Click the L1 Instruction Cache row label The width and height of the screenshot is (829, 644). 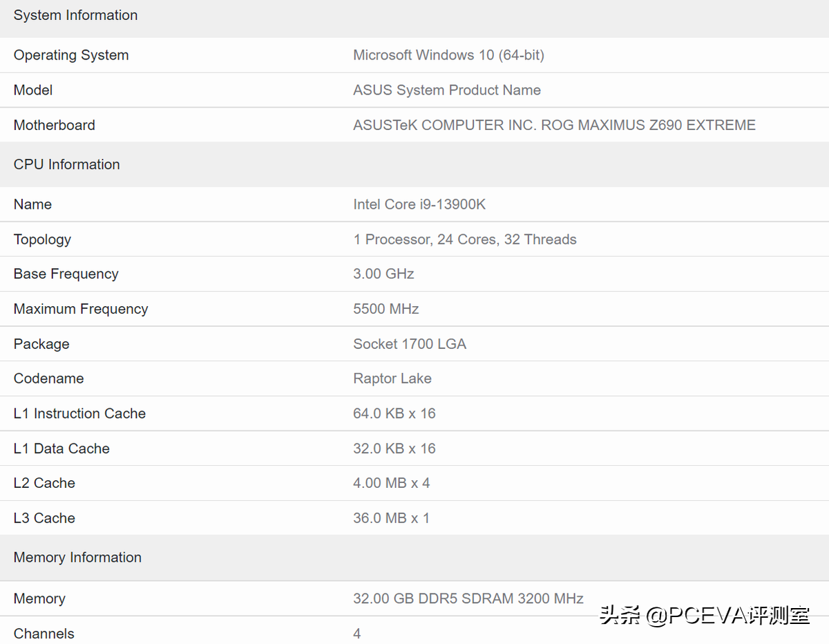tap(79, 413)
